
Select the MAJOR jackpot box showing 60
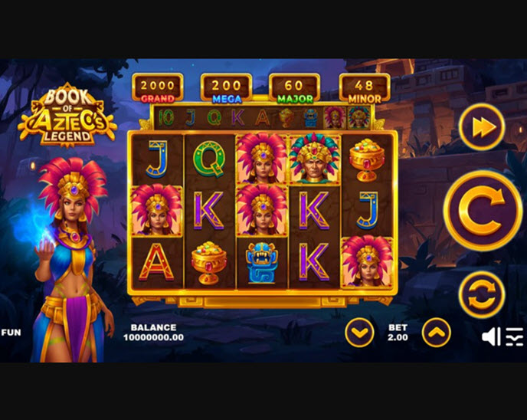[x=294, y=88]
